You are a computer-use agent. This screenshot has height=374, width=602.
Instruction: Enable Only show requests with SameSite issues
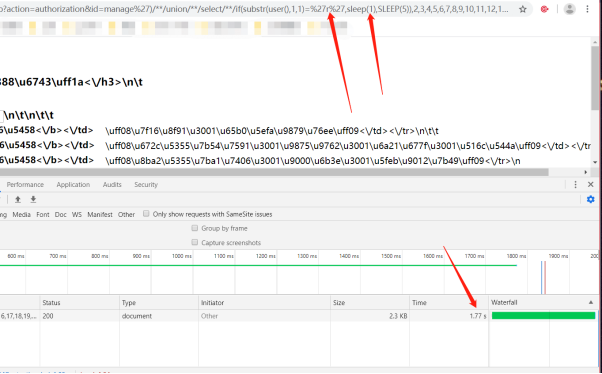pos(146,213)
